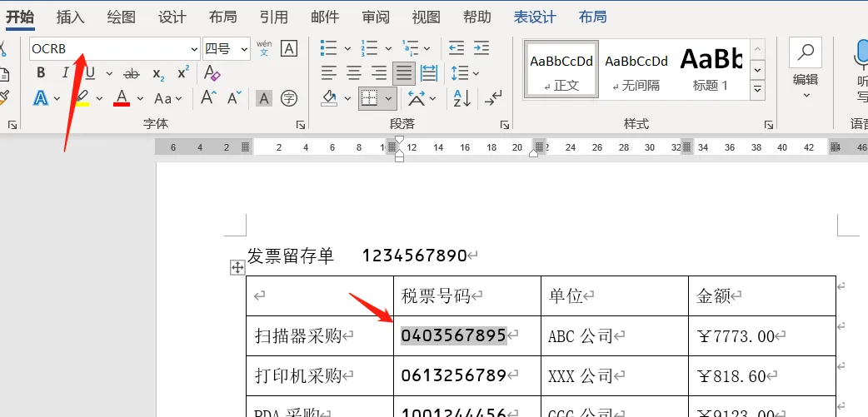Screen dimensions: 868x417
Task: Click the Clear All Formatting icon
Action: point(212,73)
